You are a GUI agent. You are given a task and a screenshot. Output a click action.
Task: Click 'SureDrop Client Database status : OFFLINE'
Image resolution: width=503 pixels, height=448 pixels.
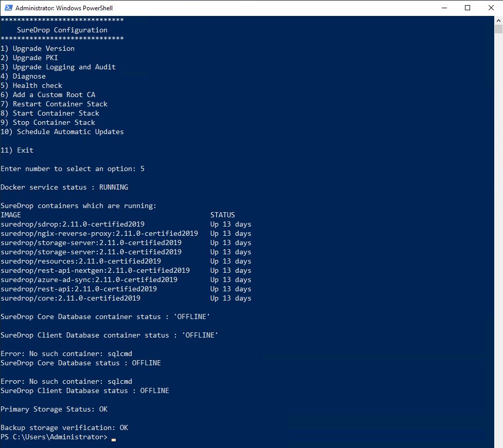[x=85, y=391]
